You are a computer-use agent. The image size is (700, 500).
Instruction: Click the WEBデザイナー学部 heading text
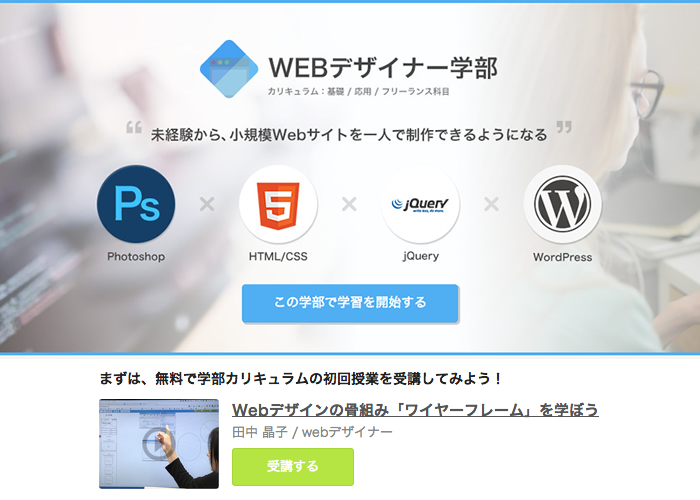pyautogui.click(x=383, y=67)
